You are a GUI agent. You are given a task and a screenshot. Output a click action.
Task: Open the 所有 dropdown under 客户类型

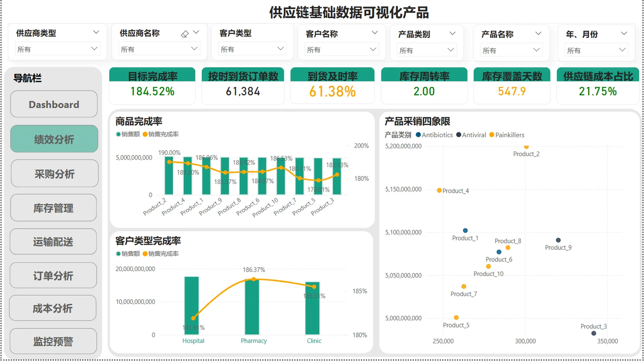253,49
